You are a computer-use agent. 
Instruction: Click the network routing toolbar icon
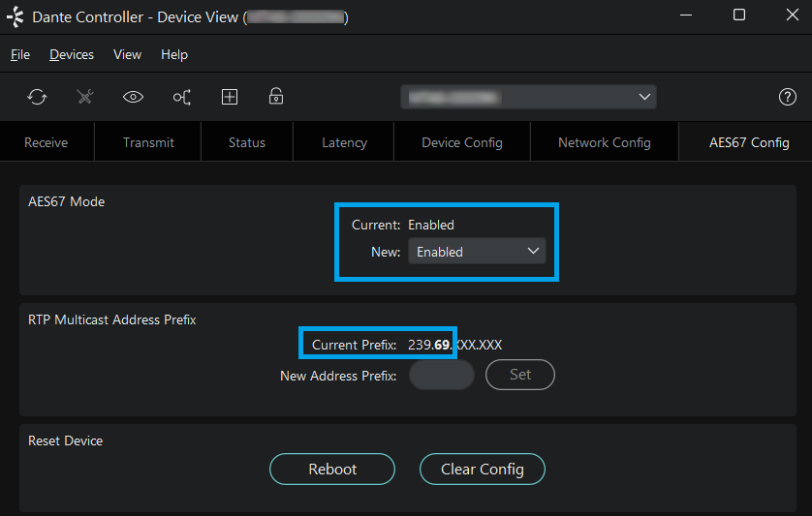pos(182,97)
